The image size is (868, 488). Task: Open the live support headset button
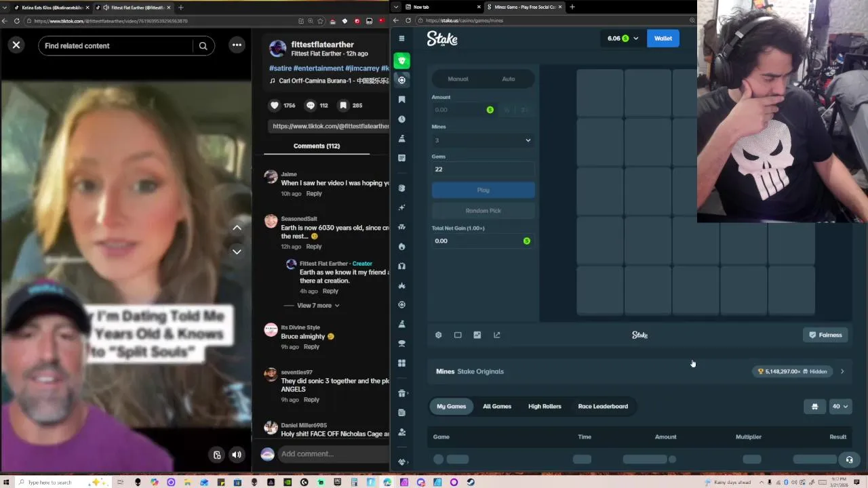pyautogui.click(x=849, y=460)
